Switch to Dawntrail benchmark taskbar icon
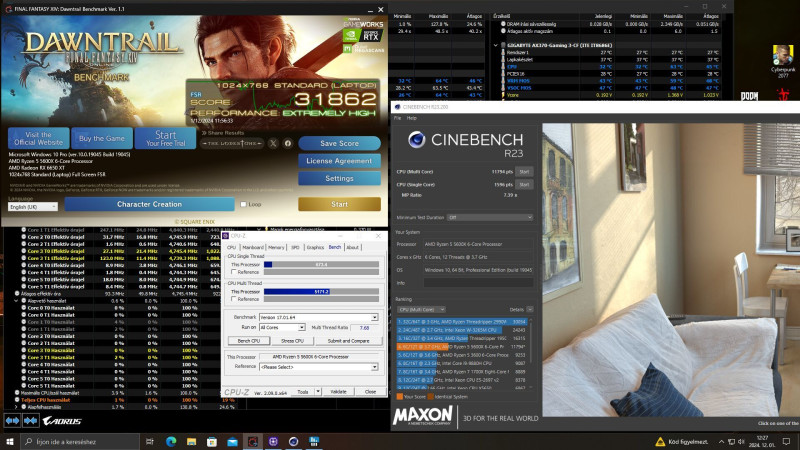 (x=253, y=441)
